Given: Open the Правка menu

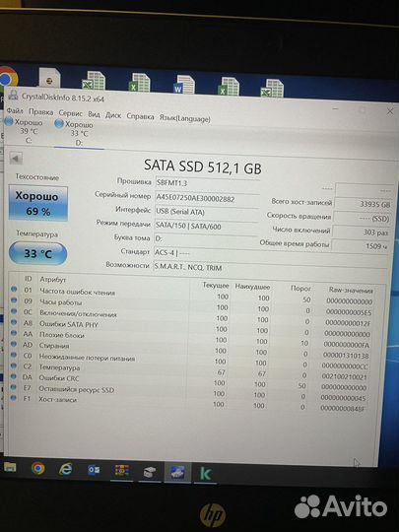Looking at the screenshot, I should [x=40, y=112].
